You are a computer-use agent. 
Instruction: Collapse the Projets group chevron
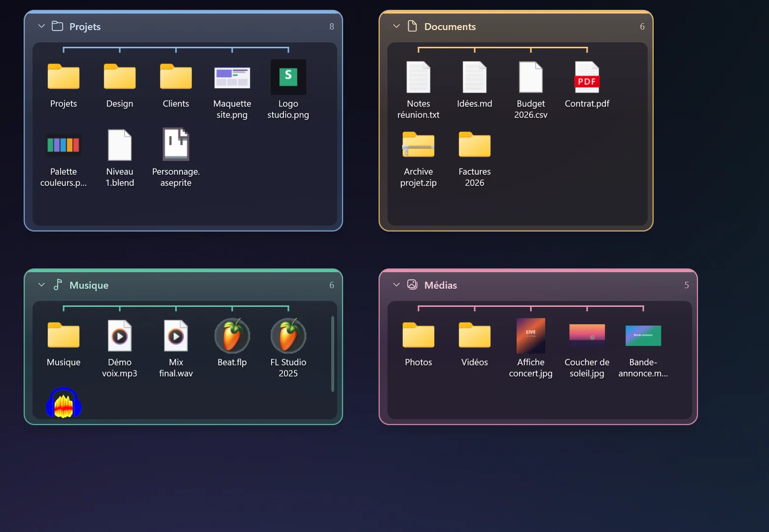pos(41,26)
